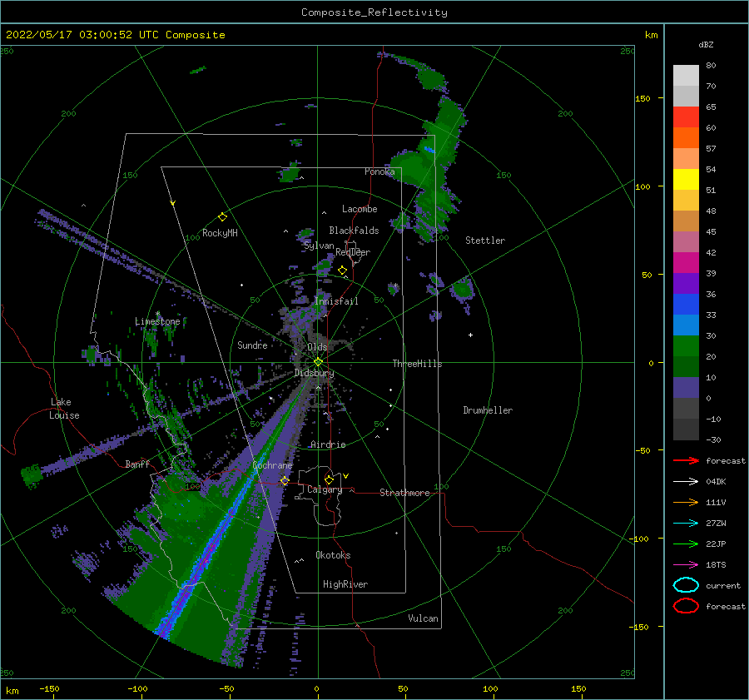Viewport: 749px width, 700px height.
Task: Click the Lake Louise label on map
Action: click(x=64, y=409)
